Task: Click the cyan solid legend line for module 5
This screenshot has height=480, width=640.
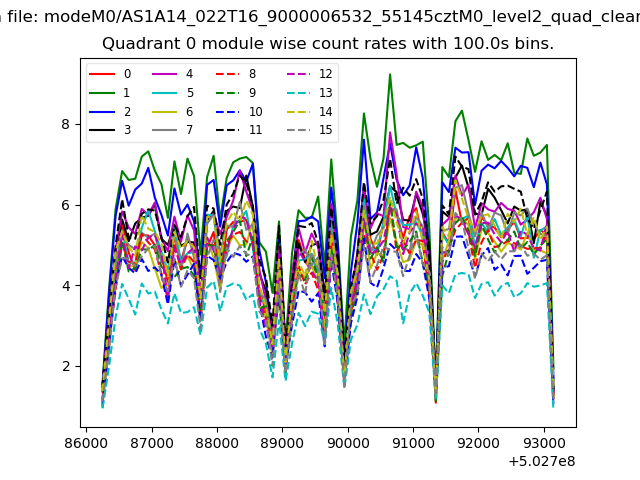Action: click(165, 93)
